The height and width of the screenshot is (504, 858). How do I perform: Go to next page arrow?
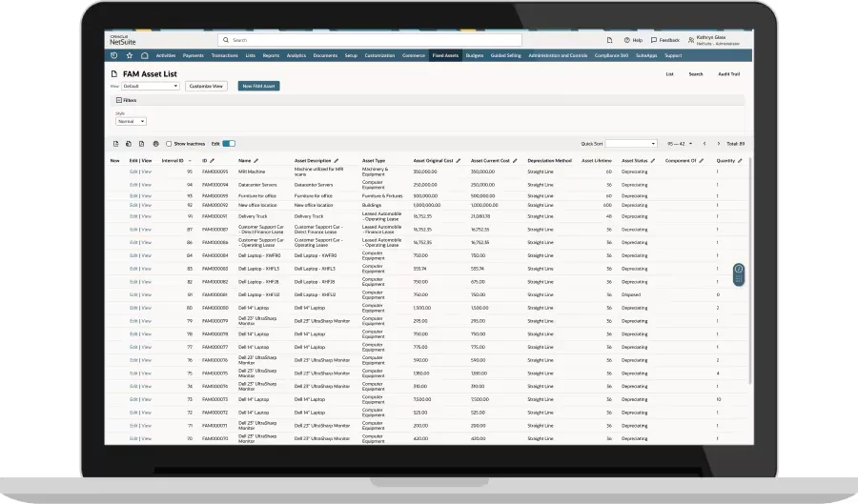[x=719, y=144]
